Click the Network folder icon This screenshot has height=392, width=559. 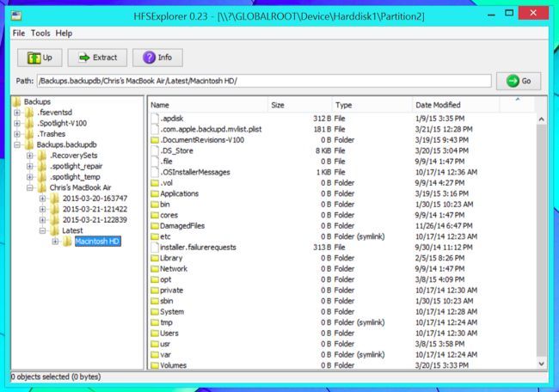point(154,269)
